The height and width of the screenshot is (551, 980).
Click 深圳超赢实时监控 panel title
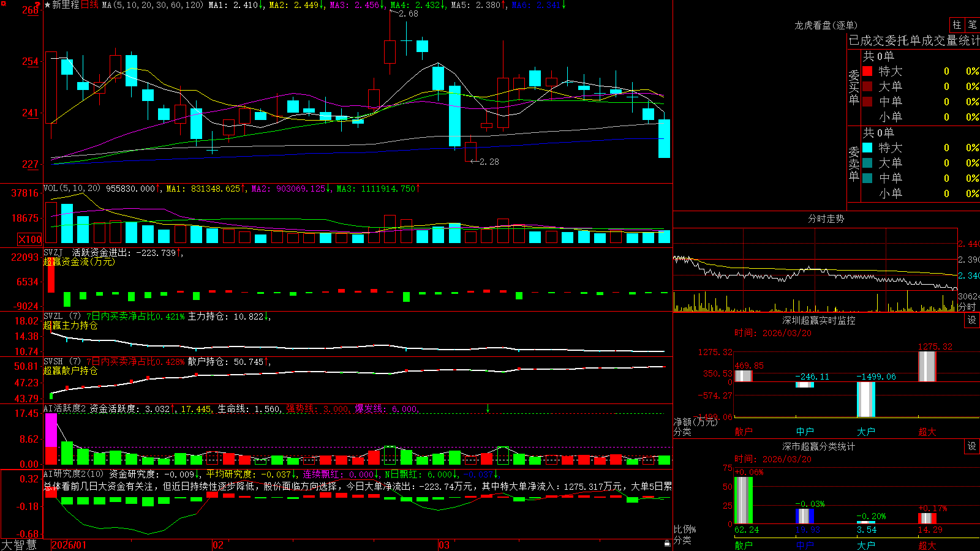(819, 320)
